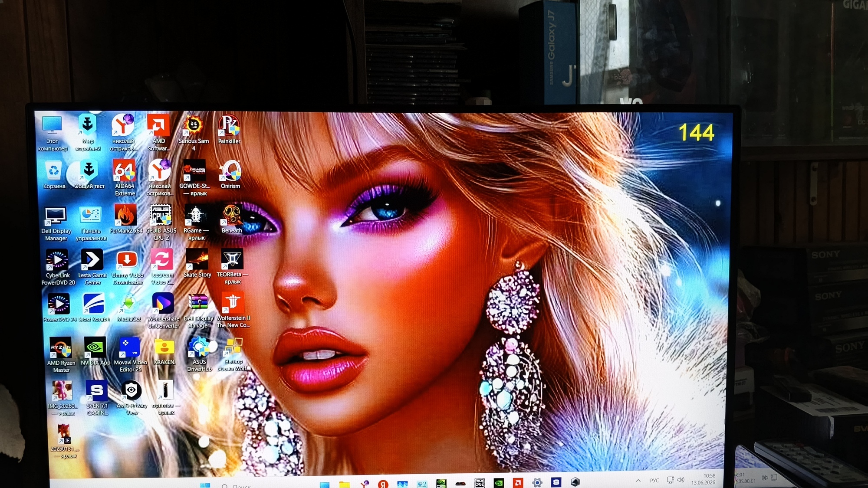
Task: Open the Settings gear on the taskbar
Action: tap(537, 482)
